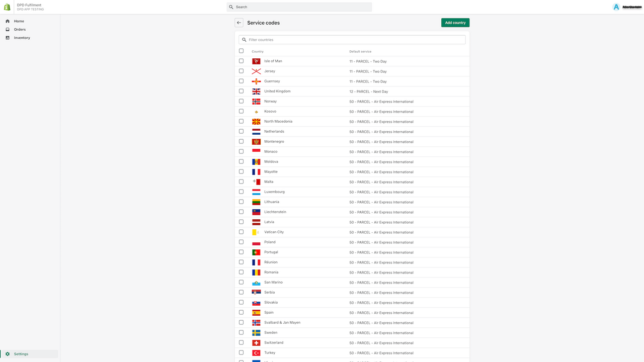
Task: Click the Settings gear icon
Action: point(7,354)
